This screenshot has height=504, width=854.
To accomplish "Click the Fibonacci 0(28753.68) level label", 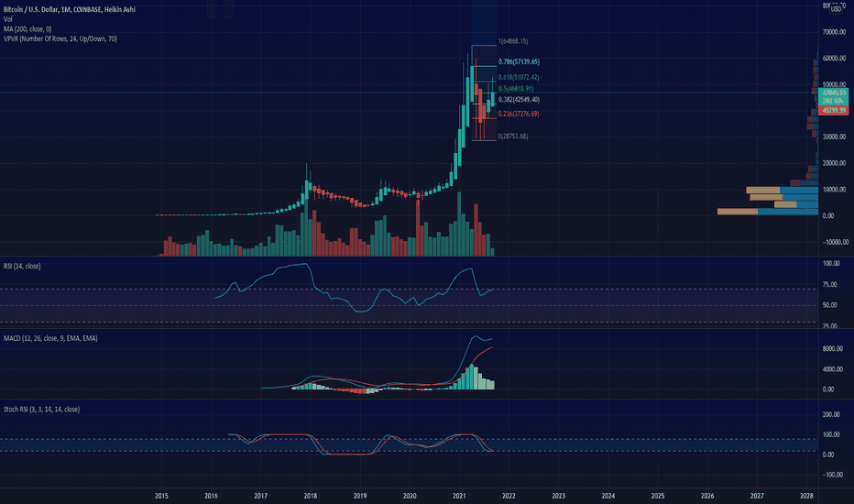I will click(x=512, y=137).
